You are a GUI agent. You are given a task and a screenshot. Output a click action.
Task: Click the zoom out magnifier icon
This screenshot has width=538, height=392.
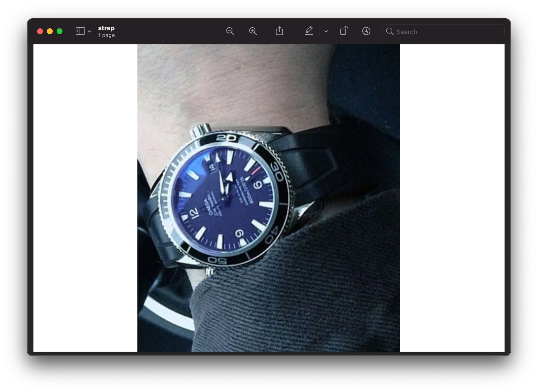(230, 31)
